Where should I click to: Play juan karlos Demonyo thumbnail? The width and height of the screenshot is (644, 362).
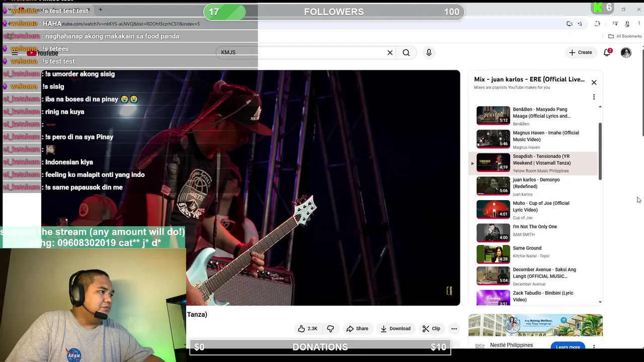click(x=493, y=186)
